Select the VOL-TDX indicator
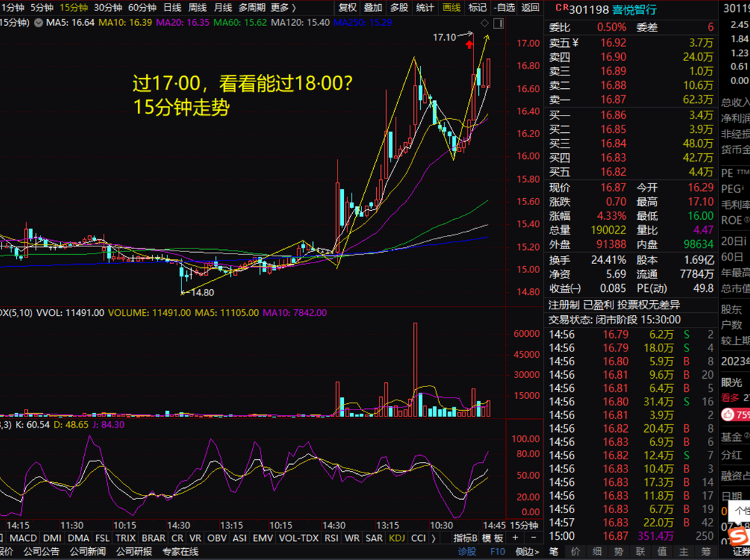Screen dimensions: 750x560 pos(298,538)
